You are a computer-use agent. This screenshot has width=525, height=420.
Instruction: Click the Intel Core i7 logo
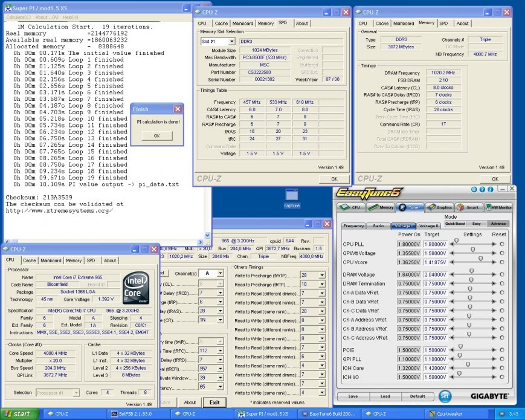coord(137,288)
